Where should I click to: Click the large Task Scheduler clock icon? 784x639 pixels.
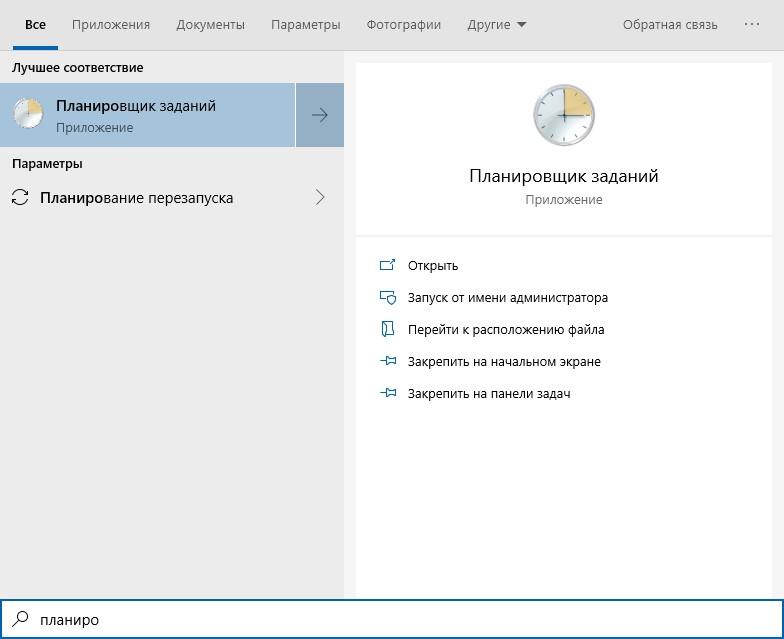[564, 115]
